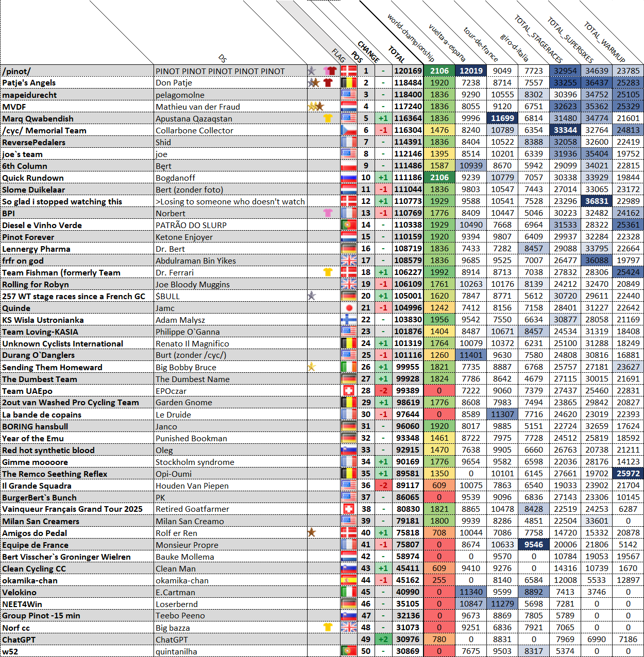
Task: Click the dark blue 25972 warmup cell
Action: (x=628, y=474)
